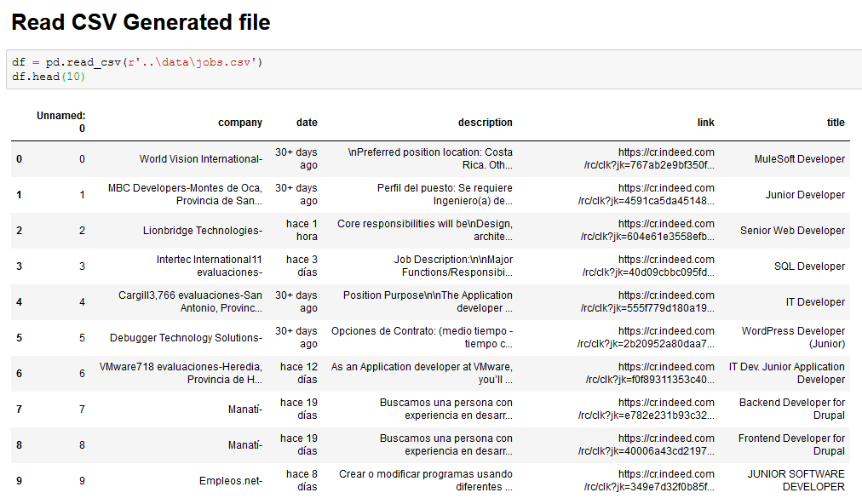Click the 'SQL Developer' title cell
The width and height of the screenshot is (862, 504).
809,266
